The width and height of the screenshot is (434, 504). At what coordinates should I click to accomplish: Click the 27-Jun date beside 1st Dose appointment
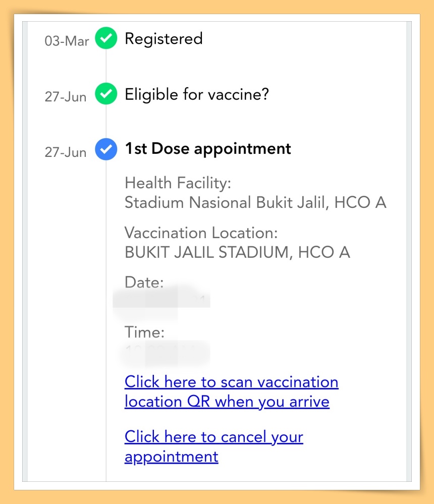(x=66, y=152)
